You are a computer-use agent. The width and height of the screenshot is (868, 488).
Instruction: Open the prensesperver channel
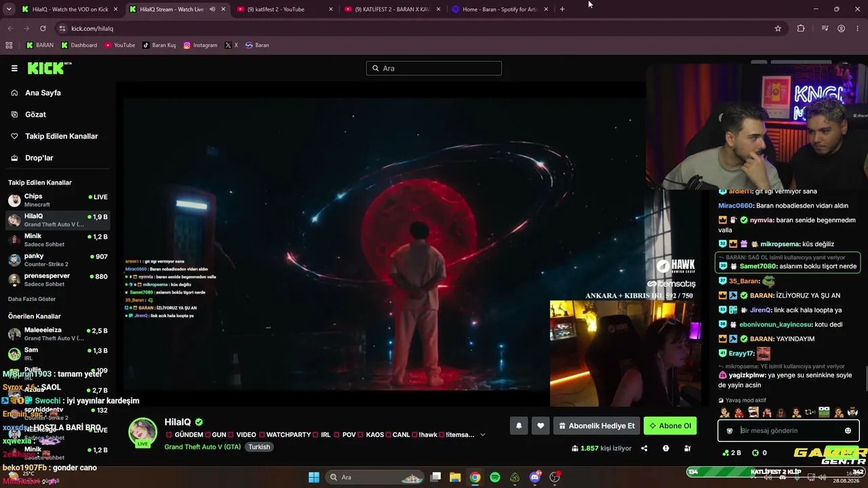coord(58,279)
